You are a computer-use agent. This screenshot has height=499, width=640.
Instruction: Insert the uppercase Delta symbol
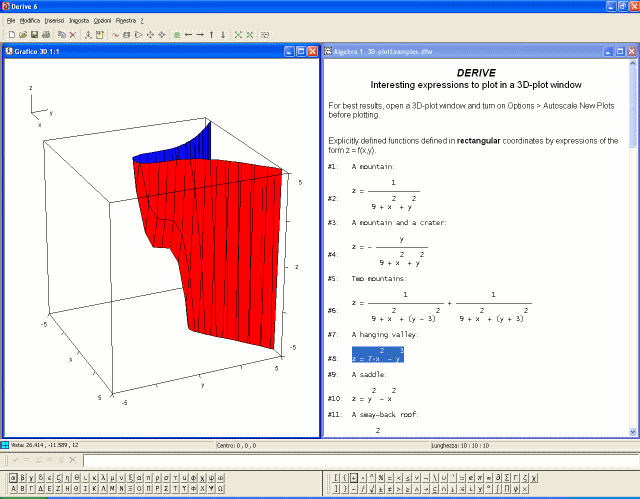[x=40, y=488]
